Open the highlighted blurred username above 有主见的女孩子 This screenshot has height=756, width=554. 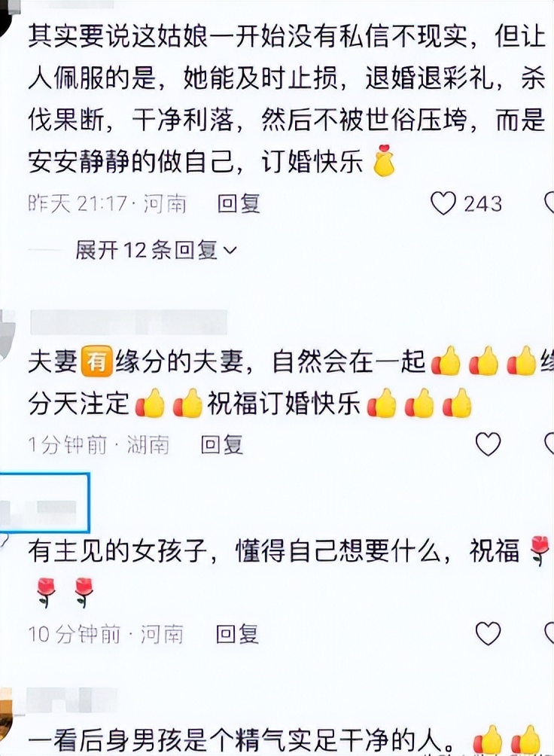coord(44,502)
